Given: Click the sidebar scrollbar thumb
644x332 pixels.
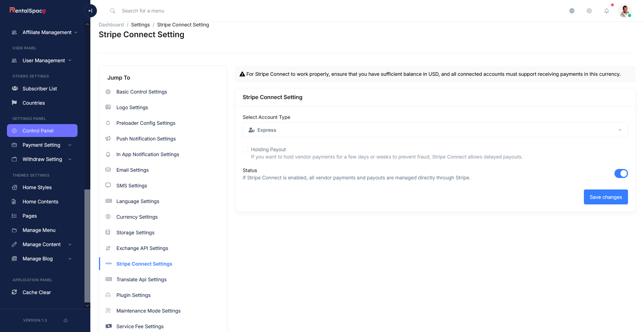Looking at the screenshot, I should tap(87, 246).
